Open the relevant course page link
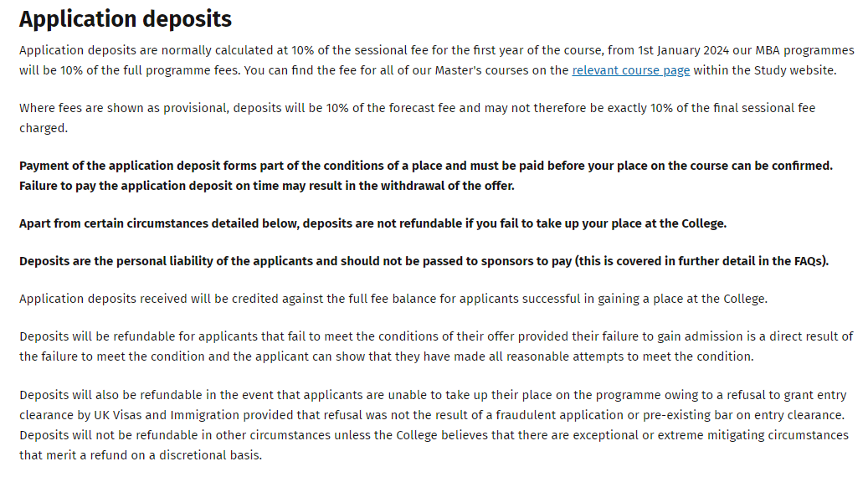This screenshot has height=482, width=868. [x=630, y=70]
